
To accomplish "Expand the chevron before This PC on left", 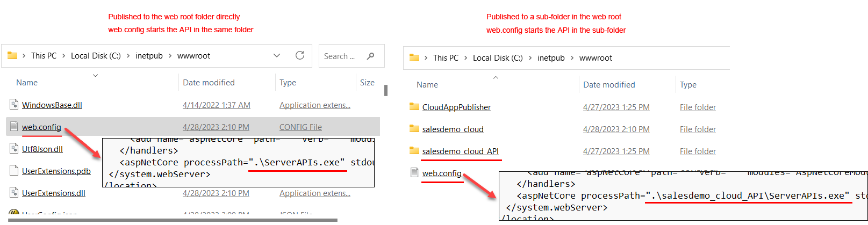I will coord(24,56).
